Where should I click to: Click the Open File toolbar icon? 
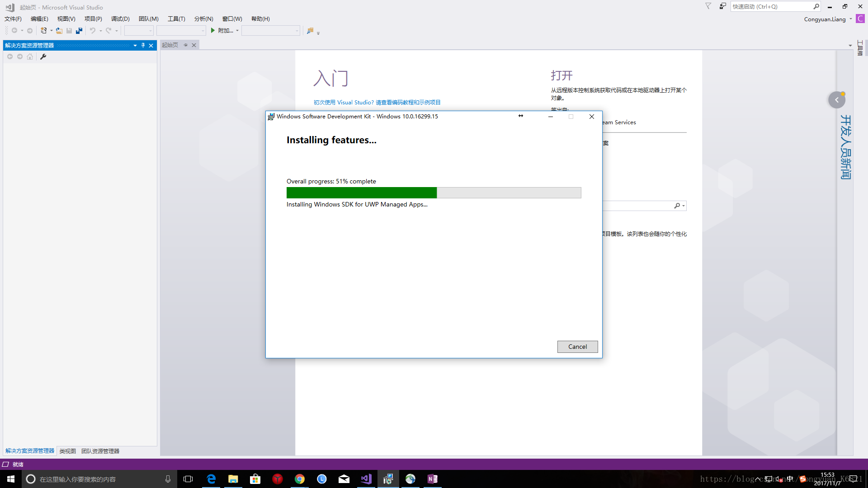pos(59,30)
